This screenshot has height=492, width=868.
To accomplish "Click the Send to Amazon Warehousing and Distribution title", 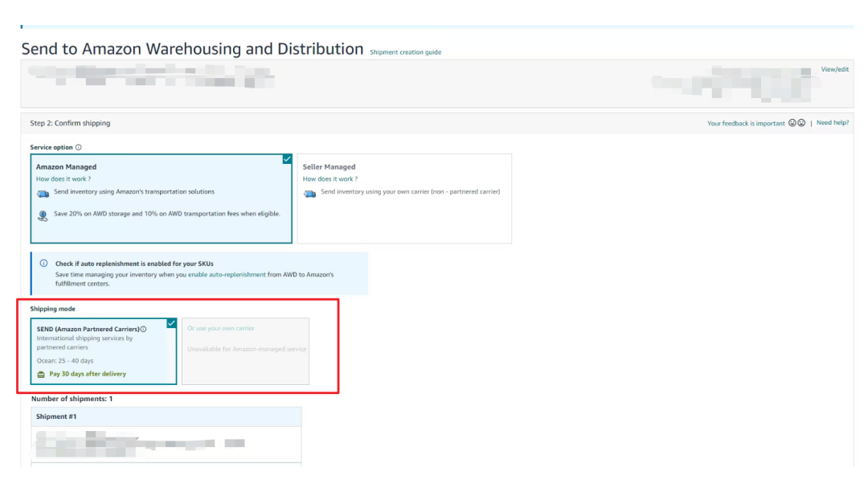I will [192, 49].
